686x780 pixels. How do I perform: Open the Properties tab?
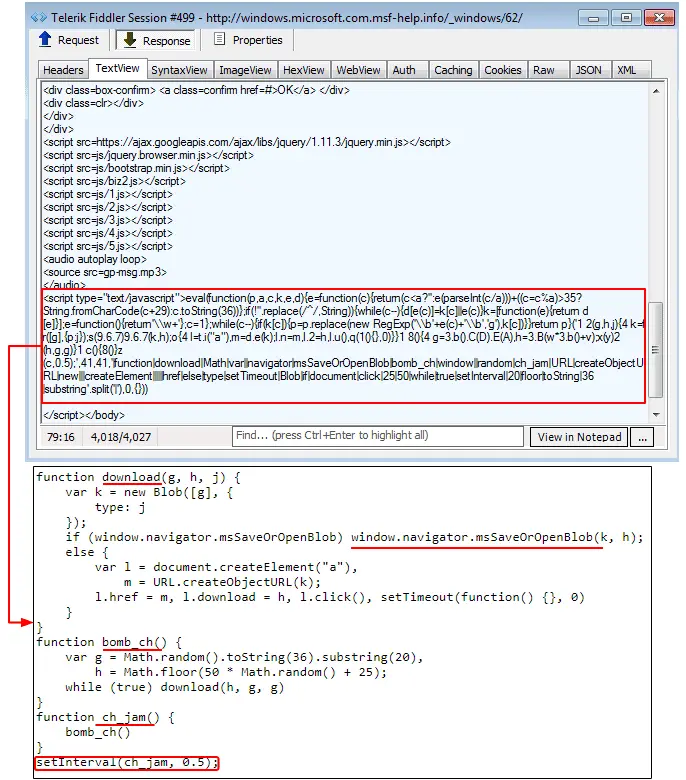coord(248,40)
